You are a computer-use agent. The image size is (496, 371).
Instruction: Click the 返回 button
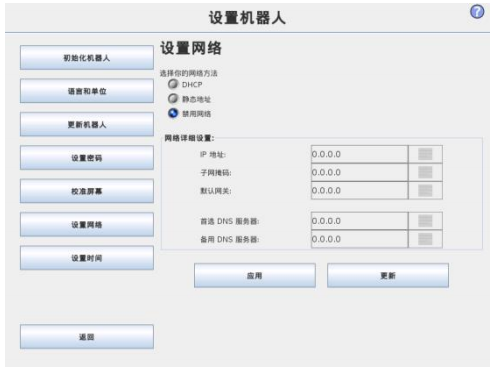[87, 337]
